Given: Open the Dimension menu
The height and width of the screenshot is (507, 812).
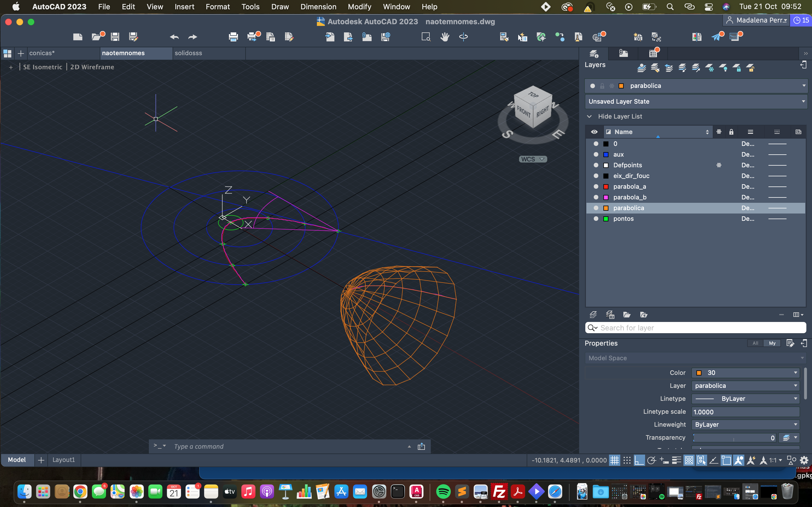Looking at the screenshot, I should tap(318, 7).
